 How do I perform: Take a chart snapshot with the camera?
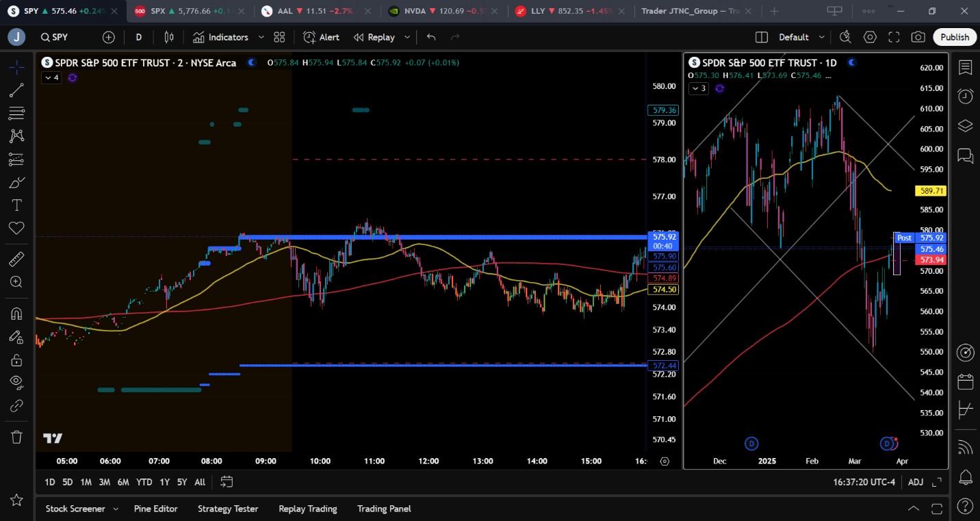(x=918, y=37)
